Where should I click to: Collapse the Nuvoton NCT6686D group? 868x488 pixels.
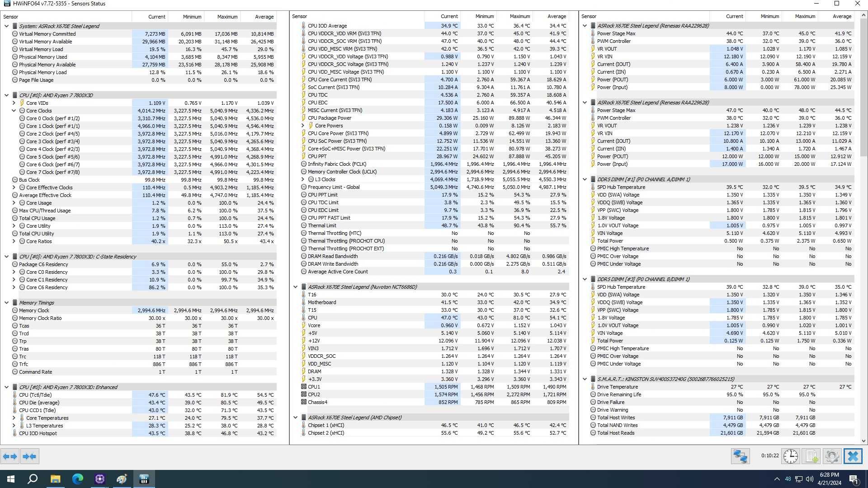pos(295,287)
